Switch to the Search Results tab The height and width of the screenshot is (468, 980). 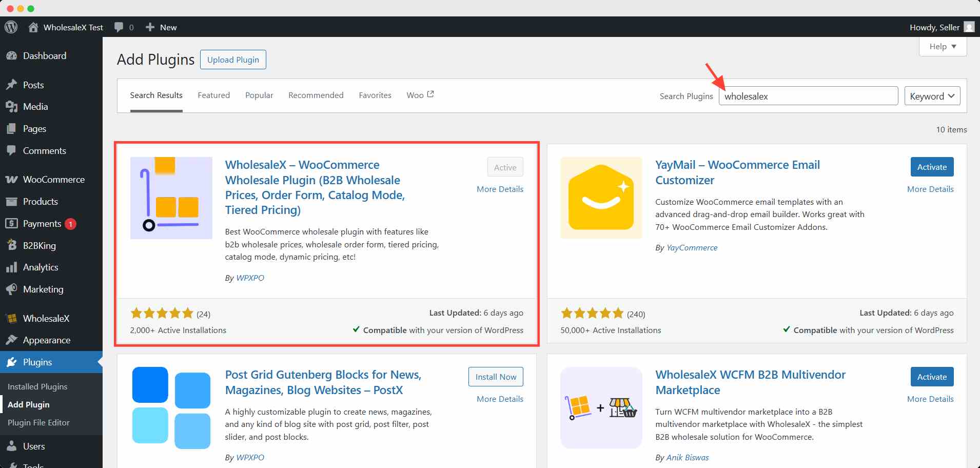[x=156, y=95]
